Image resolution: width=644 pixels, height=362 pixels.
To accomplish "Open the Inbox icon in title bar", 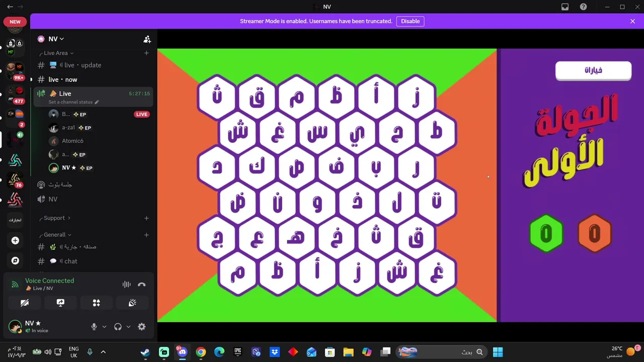I will click(x=565, y=7).
